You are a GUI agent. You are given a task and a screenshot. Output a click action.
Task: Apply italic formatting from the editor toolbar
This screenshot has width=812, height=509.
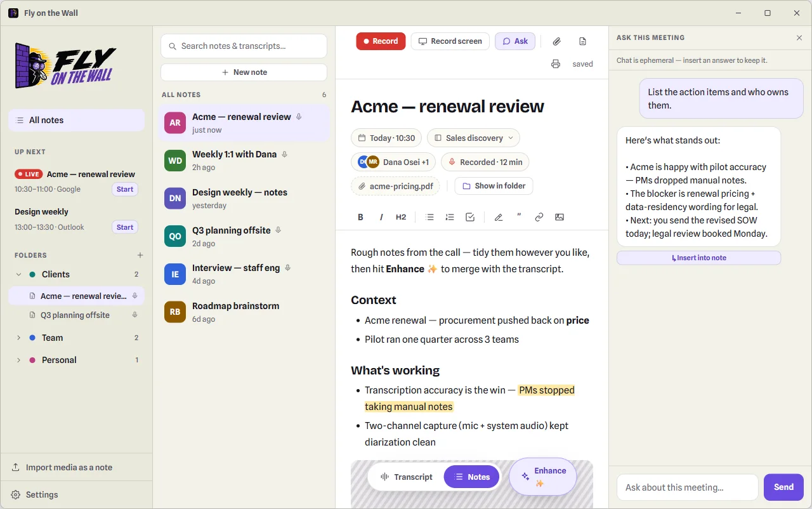pyautogui.click(x=381, y=217)
